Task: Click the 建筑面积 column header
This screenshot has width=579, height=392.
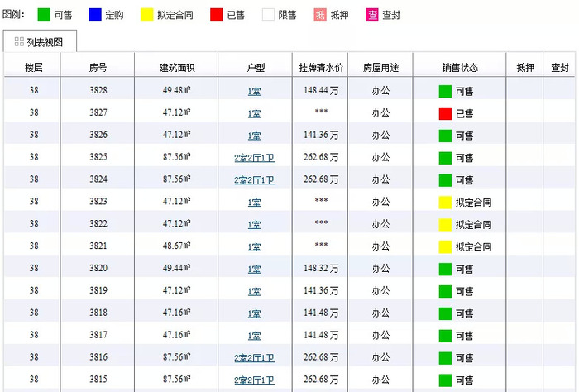Action: pos(177,68)
